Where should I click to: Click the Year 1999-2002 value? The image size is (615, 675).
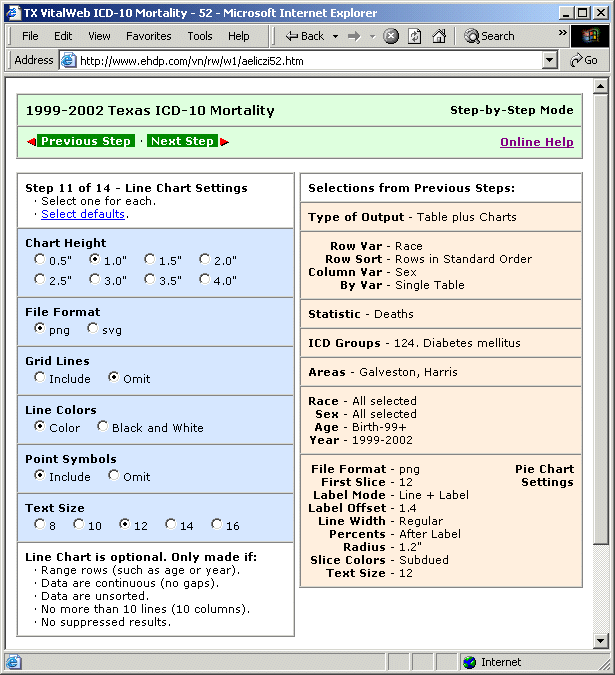(382, 440)
